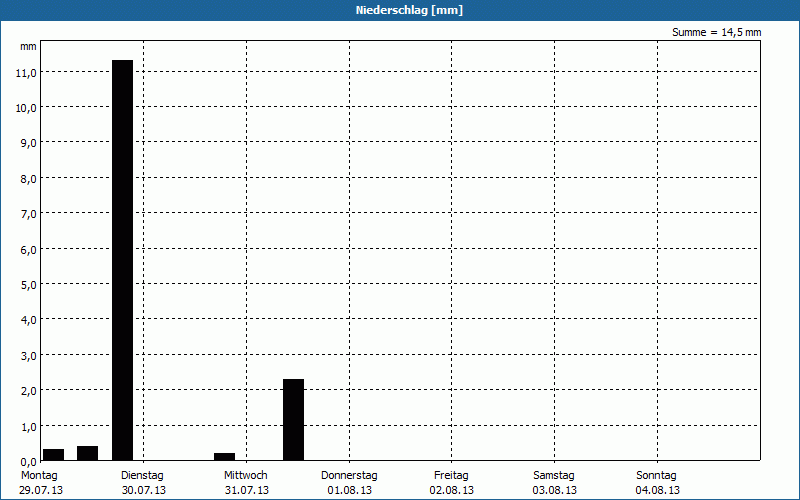Click the Dienstag axis label
The height and width of the screenshot is (500, 800).
pyautogui.click(x=142, y=475)
